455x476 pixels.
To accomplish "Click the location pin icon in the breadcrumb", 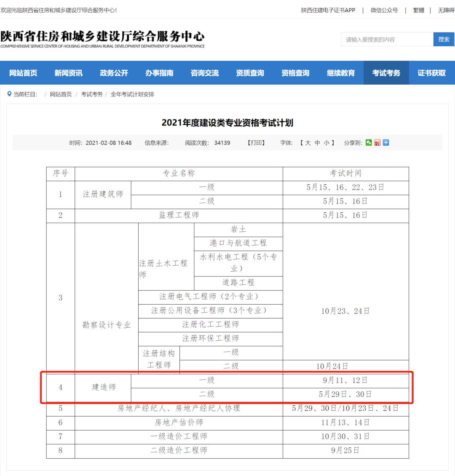I will point(9,94).
